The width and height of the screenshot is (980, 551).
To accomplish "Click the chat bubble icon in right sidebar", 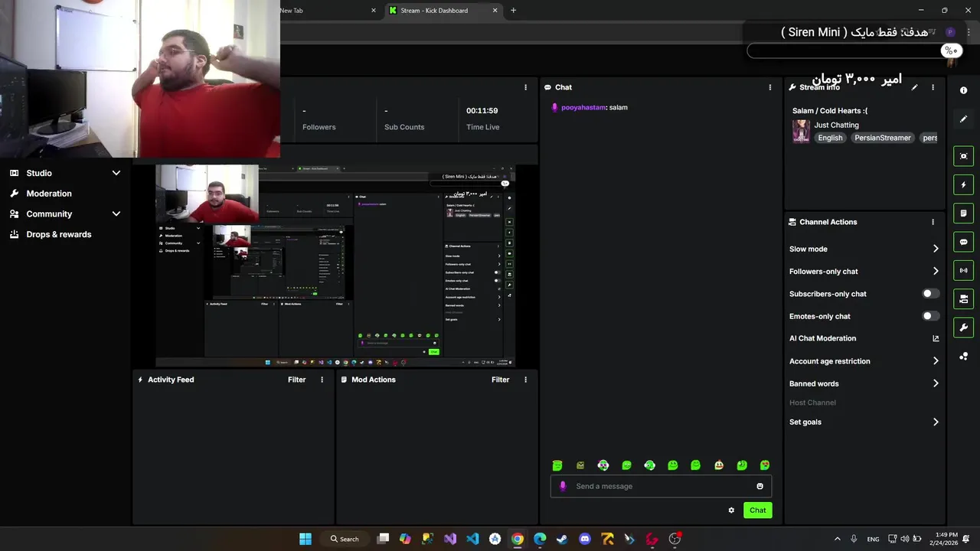I will pyautogui.click(x=963, y=242).
